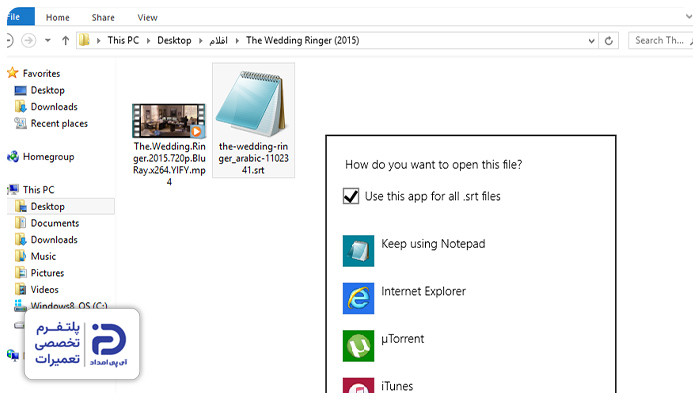Click the refresh icon beside the address bar
The image size is (700, 400).
click(x=608, y=41)
